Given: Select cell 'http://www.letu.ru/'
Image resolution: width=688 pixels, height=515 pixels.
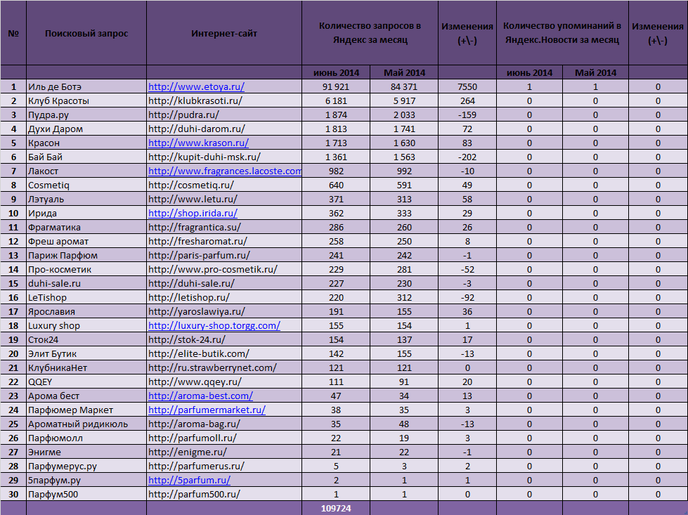Looking at the screenshot, I should (x=224, y=199).
